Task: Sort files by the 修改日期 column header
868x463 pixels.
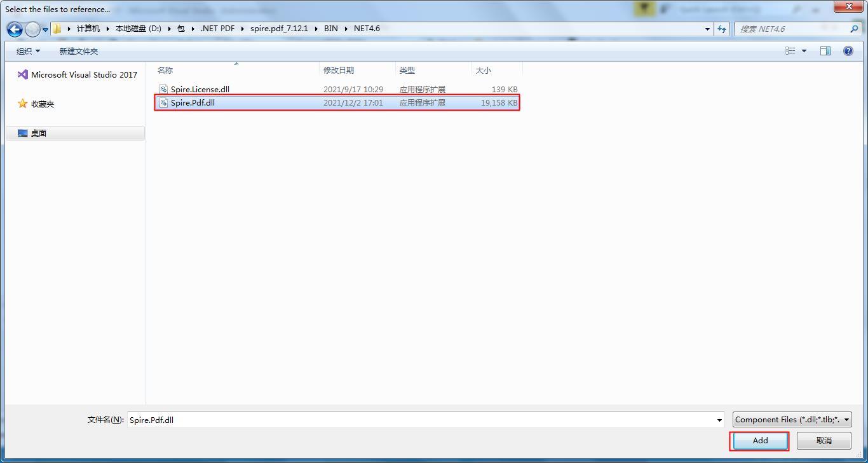Action: tap(339, 70)
